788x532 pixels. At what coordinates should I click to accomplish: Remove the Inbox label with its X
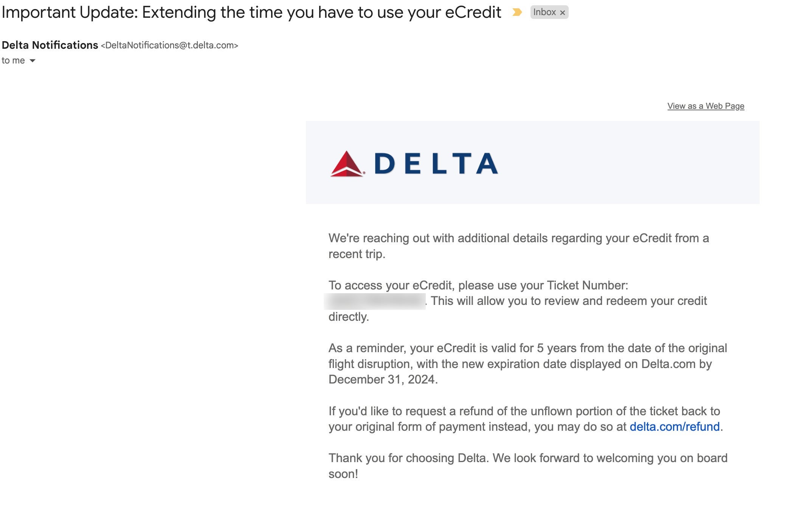coord(562,13)
